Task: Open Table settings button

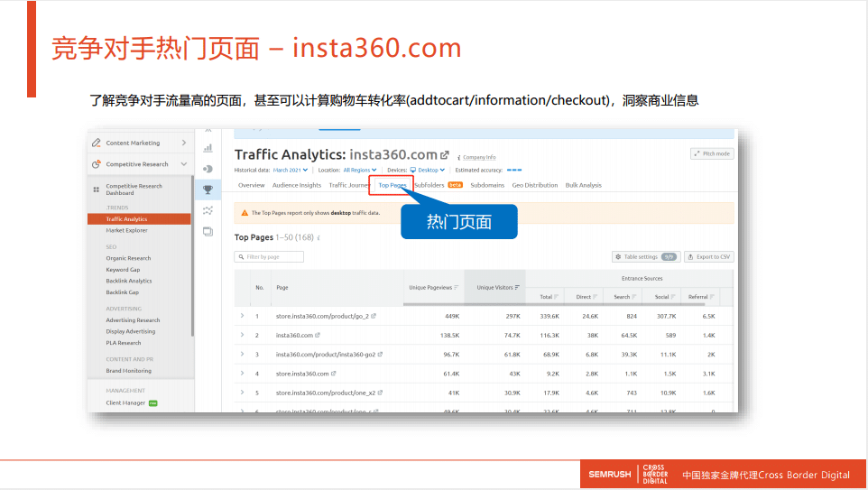Action: [645, 257]
